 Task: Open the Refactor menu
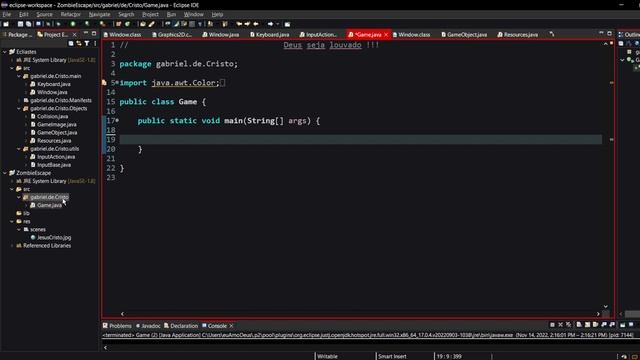pyautogui.click(x=71, y=14)
